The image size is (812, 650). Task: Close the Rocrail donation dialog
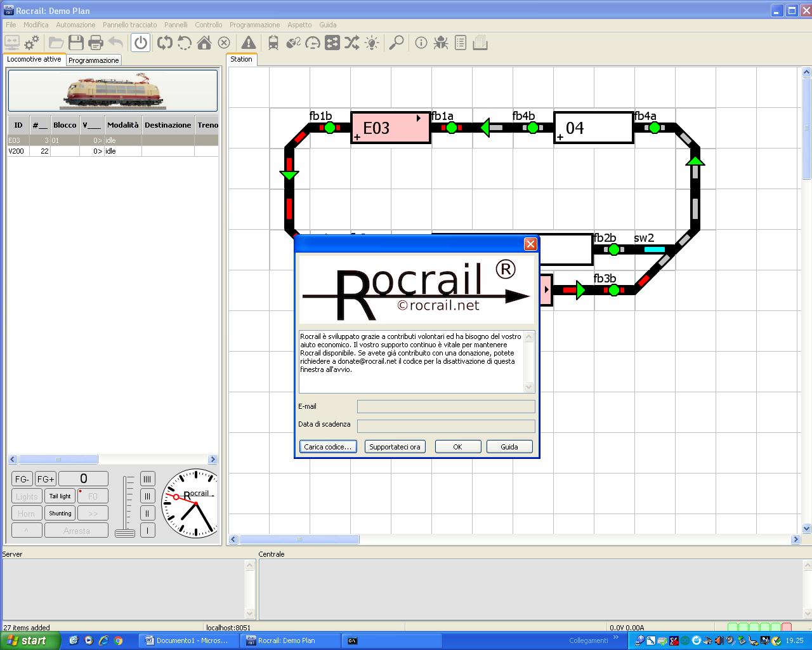pos(530,244)
